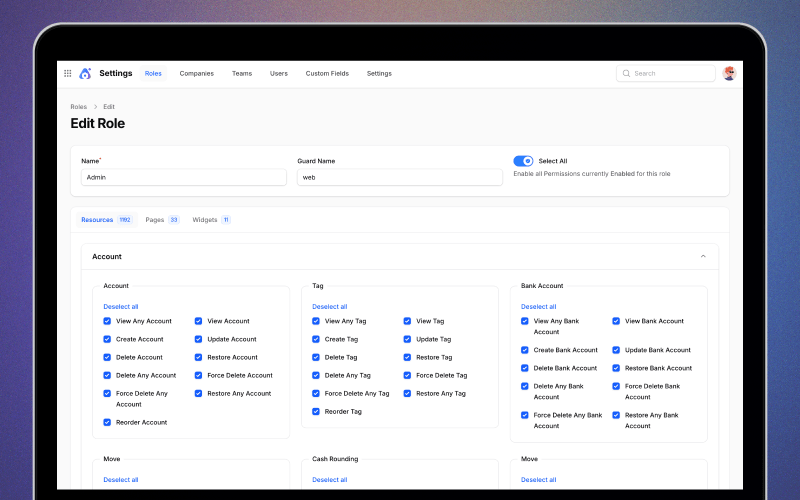
Task: Click the search magnifier icon
Action: coord(627,73)
